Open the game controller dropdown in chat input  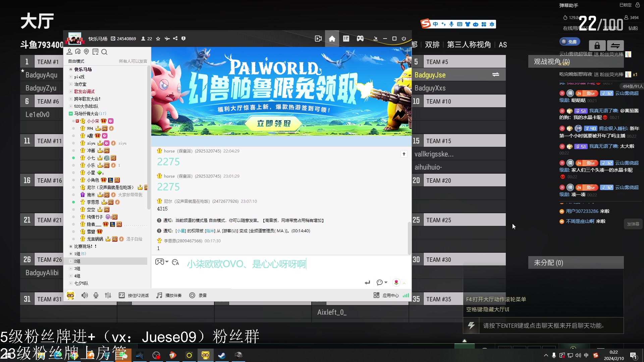pyautogui.click(x=161, y=262)
